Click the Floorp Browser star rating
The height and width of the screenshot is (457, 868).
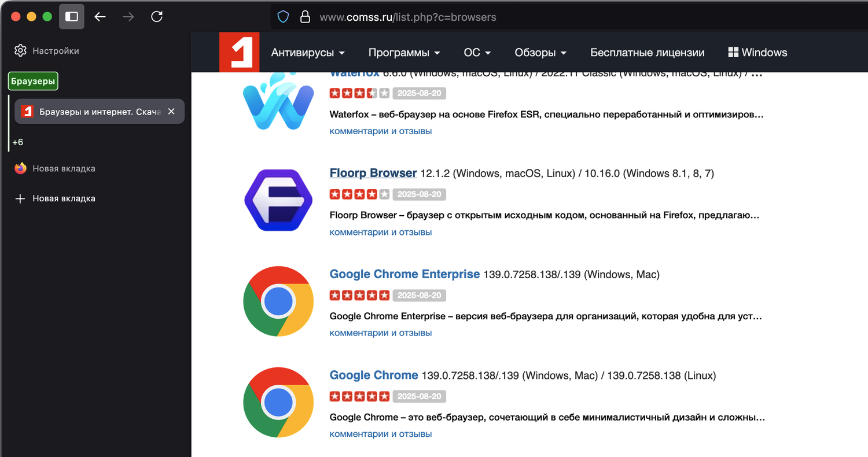click(x=359, y=194)
